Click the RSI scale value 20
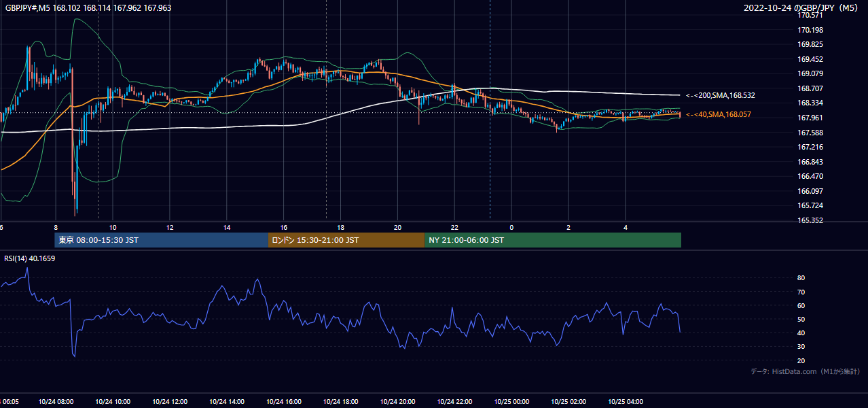 (801, 360)
